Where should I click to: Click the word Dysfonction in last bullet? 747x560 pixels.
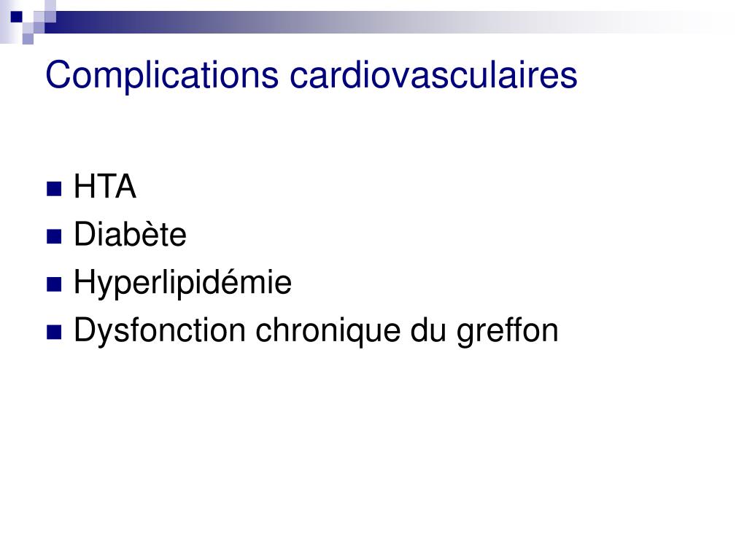160,331
